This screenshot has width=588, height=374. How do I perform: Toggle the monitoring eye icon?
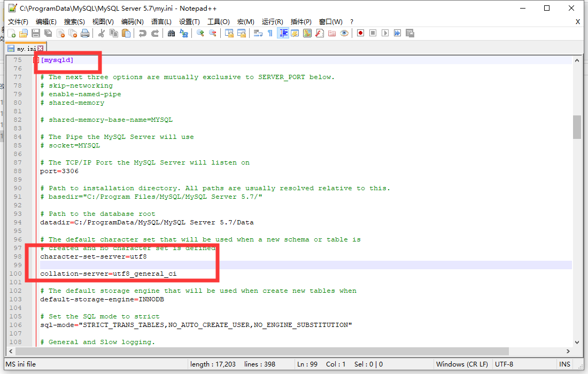[x=344, y=33]
